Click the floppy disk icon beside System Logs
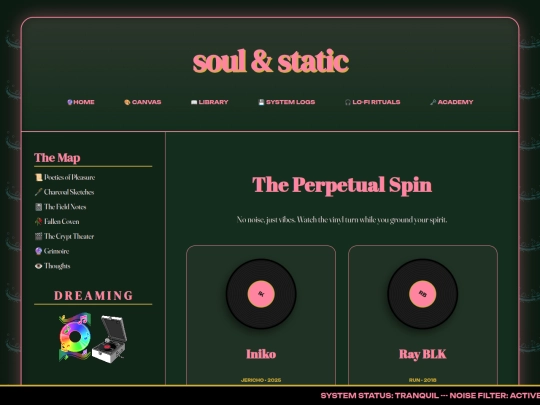Viewport: 540px width, 405px height. (x=261, y=102)
